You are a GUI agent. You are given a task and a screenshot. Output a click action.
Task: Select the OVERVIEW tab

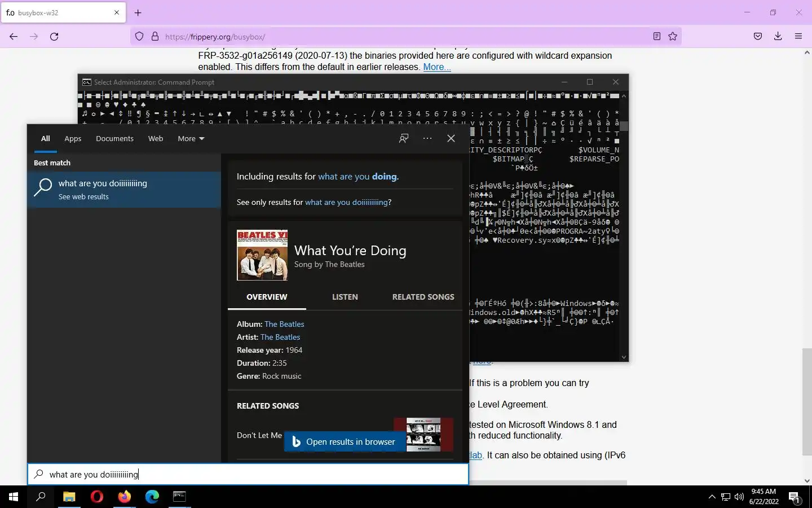click(x=267, y=297)
